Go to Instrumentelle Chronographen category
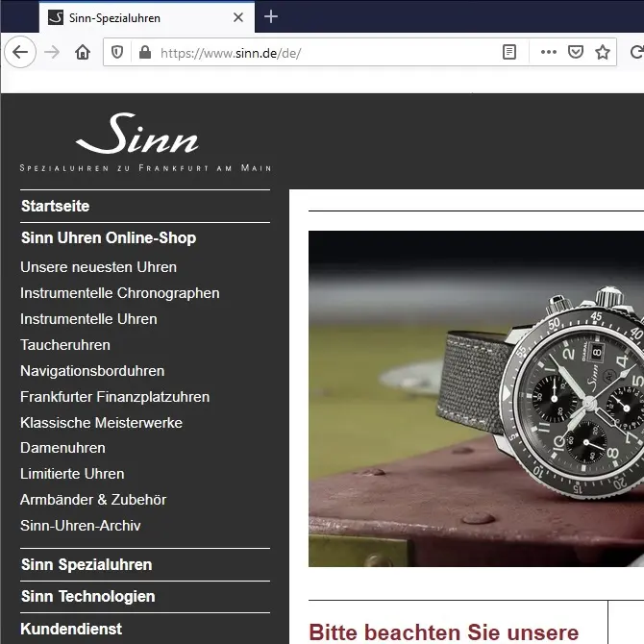Screen dimensions: 644x644 119,293
